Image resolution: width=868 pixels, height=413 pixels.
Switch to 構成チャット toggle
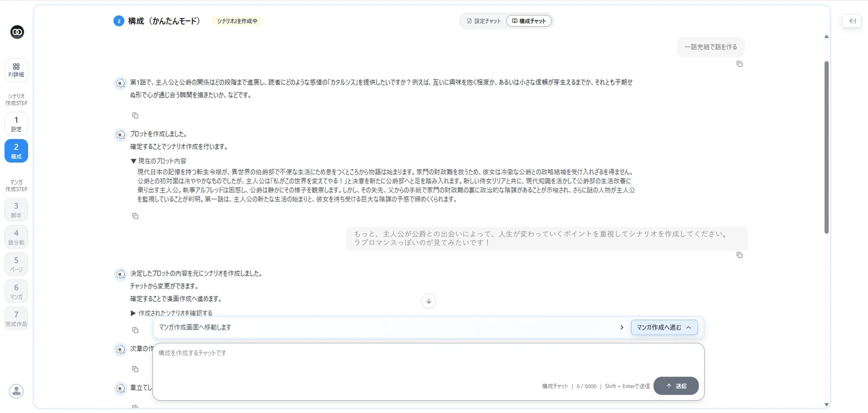529,21
